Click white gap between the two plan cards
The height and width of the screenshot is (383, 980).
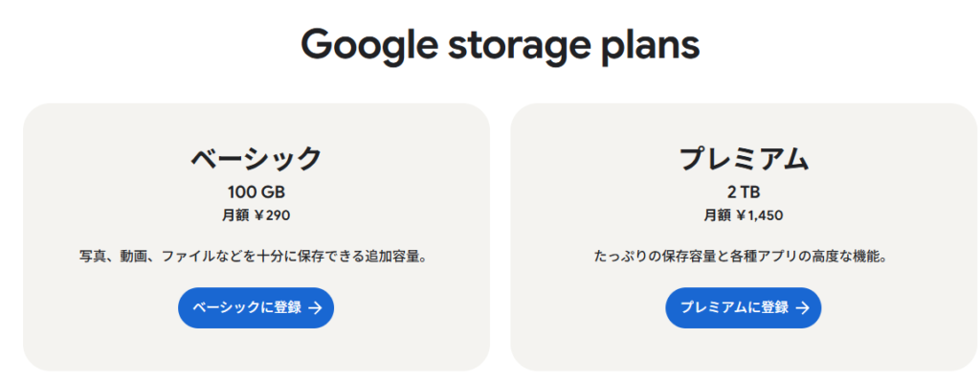[x=500, y=239]
